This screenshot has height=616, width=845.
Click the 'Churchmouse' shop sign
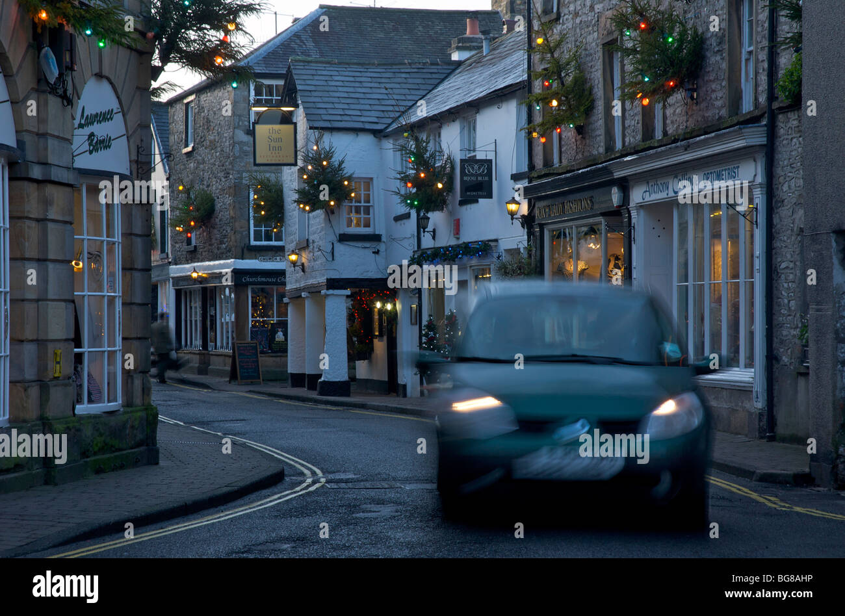pyautogui.click(x=259, y=279)
